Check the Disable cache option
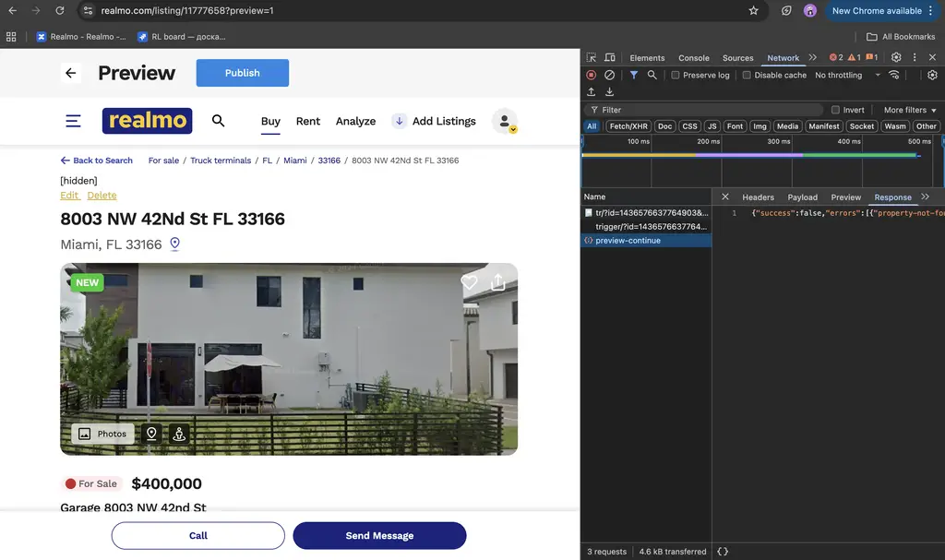The width and height of the screenshot is (945, 560). (747, 75)
